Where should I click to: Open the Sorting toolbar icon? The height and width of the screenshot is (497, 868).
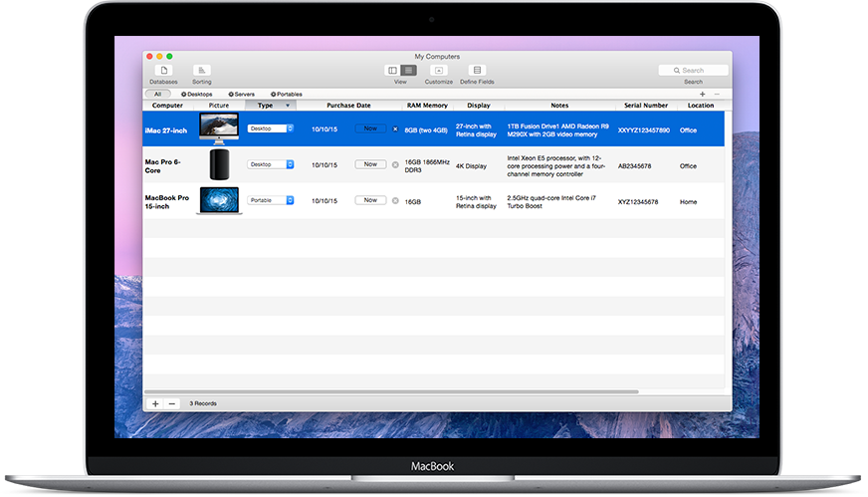point(201,71)
